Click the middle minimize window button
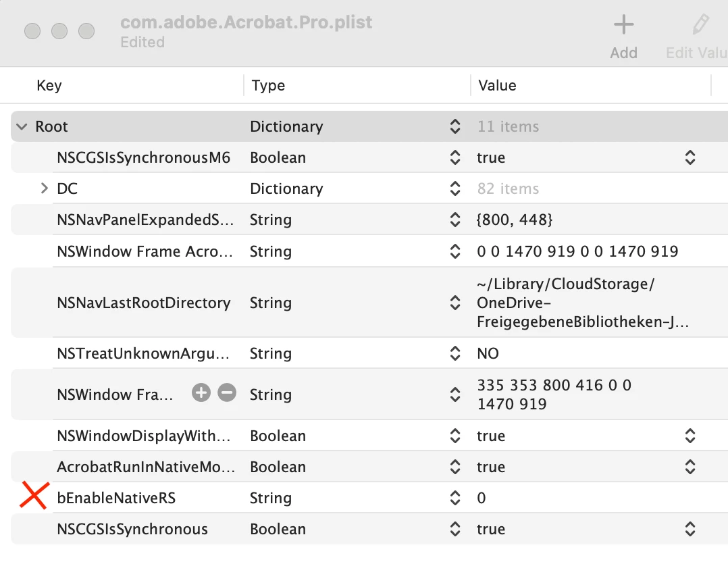 coord(59,31)
